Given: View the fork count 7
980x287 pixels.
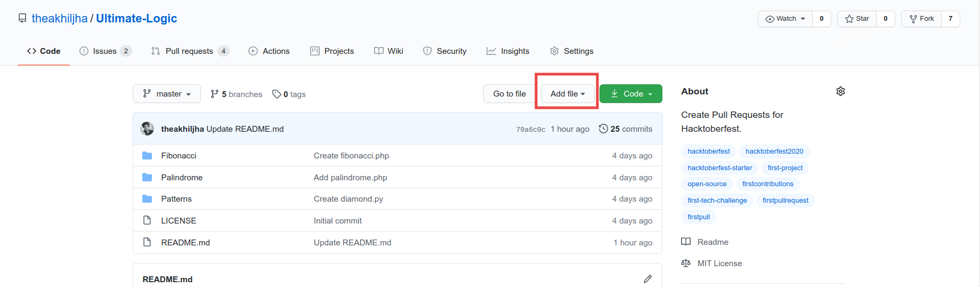Looking at the screenshot, I should pos(951,19).
